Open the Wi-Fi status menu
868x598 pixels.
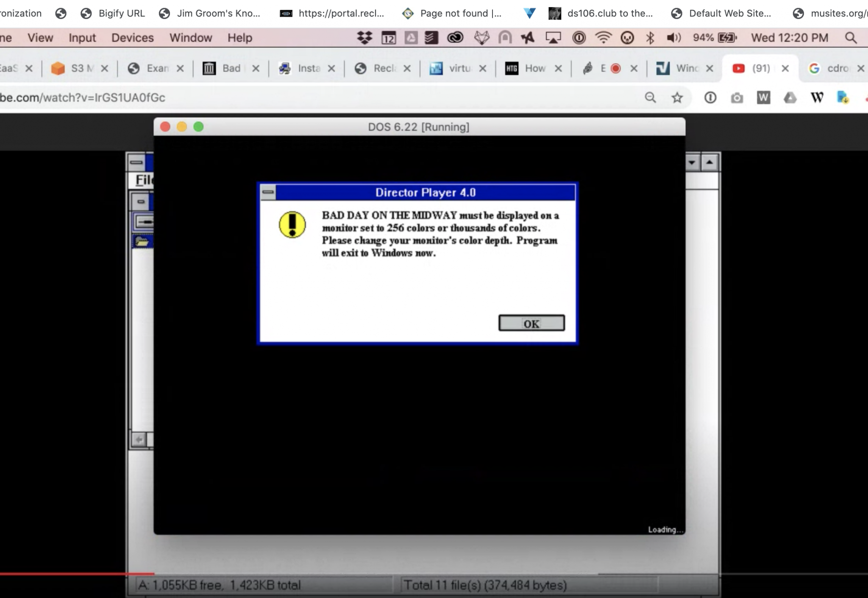click(603, 38)
